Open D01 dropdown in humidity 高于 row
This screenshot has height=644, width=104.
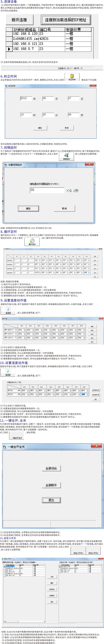click(x=25, y=390)
